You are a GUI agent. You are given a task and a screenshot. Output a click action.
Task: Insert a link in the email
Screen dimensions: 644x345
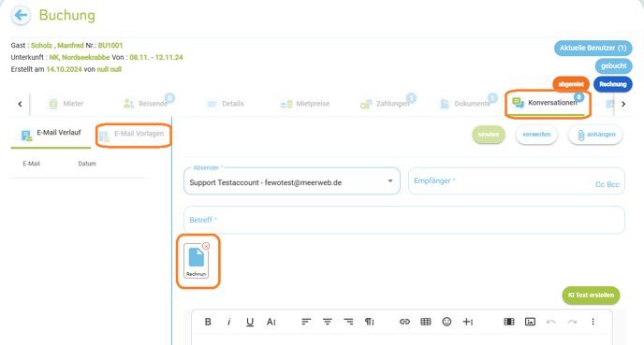tap(404, 322)
